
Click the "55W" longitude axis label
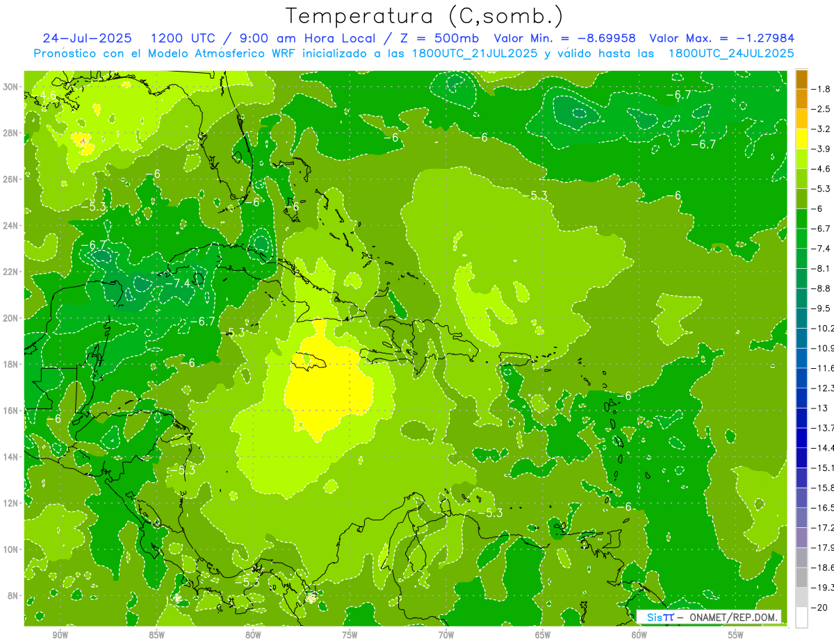pos(735,634)
